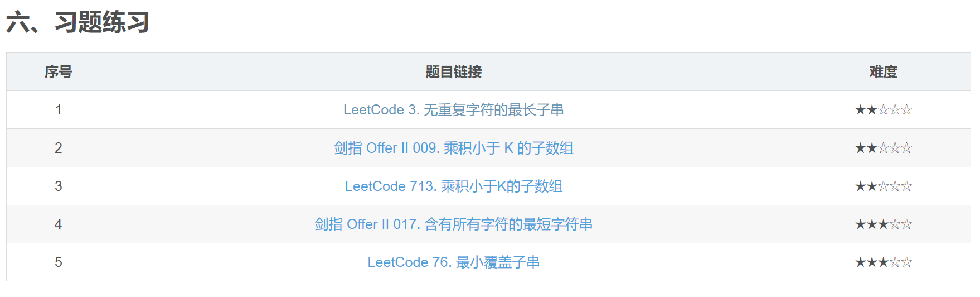
Task: Open LeetCode 3 无重复字符的最长子串 link
Action: [453, 110]
